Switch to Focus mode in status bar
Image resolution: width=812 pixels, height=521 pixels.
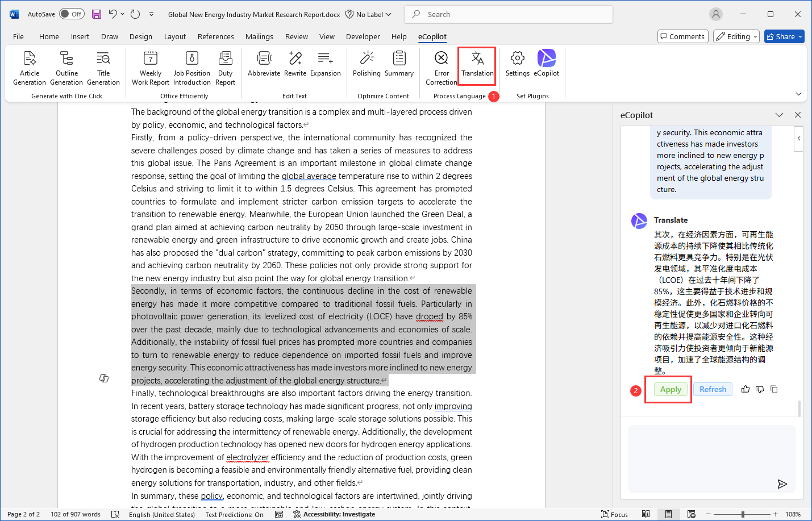click(614, 514)
